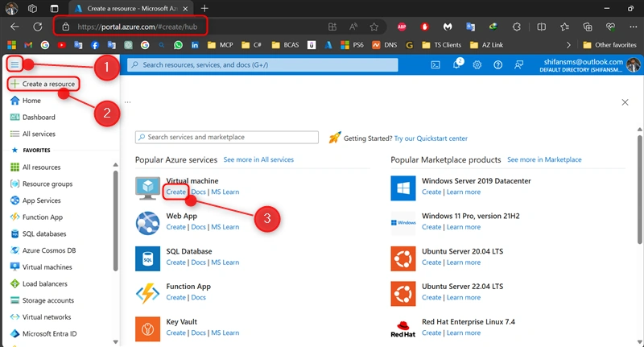Open Virtual networks in the sidebar
This screenshot has width=644, height=347.
41,317
